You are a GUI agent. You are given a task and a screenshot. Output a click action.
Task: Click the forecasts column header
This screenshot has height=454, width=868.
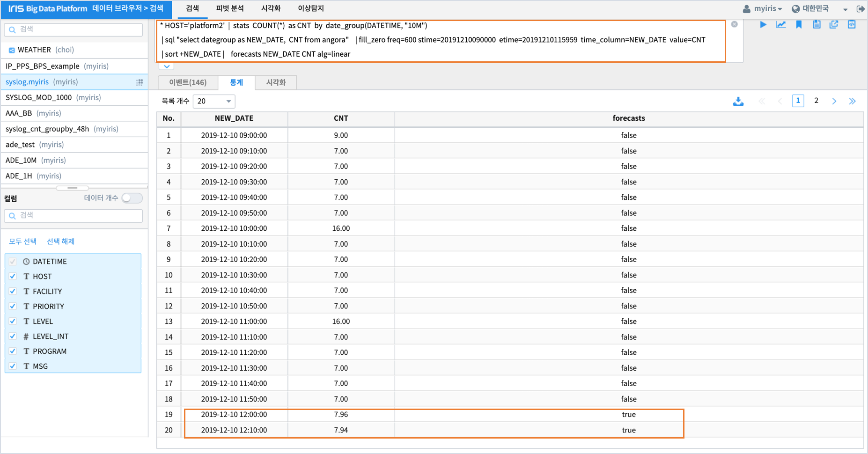(x=629, y=118)
